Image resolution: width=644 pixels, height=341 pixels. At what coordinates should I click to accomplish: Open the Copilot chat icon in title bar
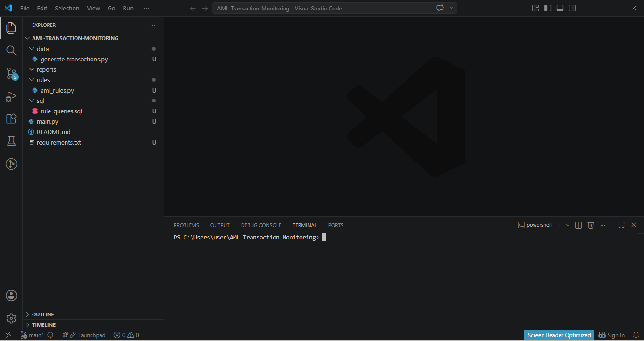click(x=440, y=8)
